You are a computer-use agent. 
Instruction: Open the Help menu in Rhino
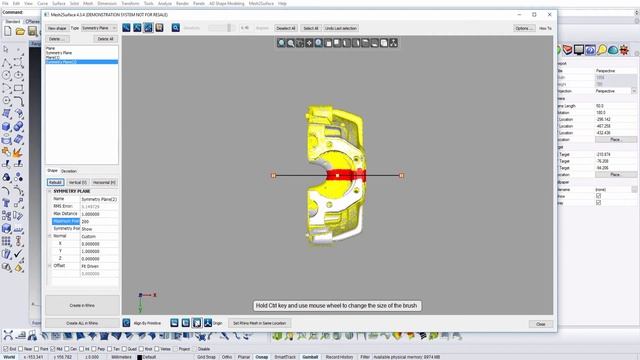282,3
